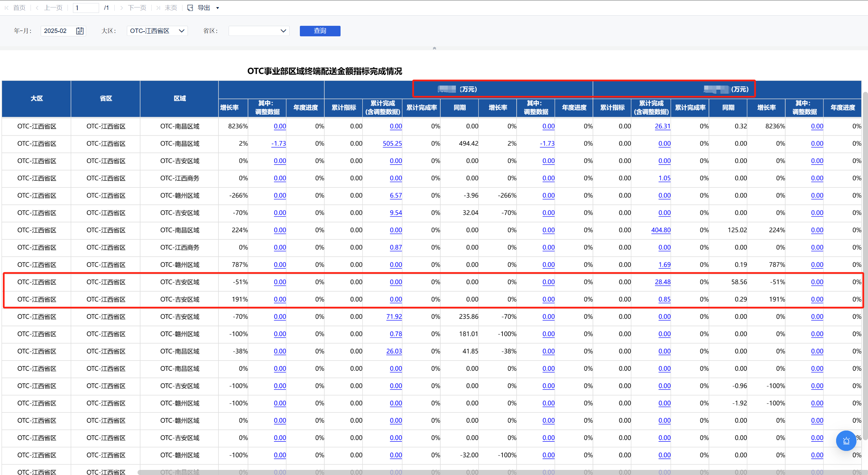Open the 404.80 累计完成 link
This screenshot has width=868, height=475.
click(x=661, y=230)
